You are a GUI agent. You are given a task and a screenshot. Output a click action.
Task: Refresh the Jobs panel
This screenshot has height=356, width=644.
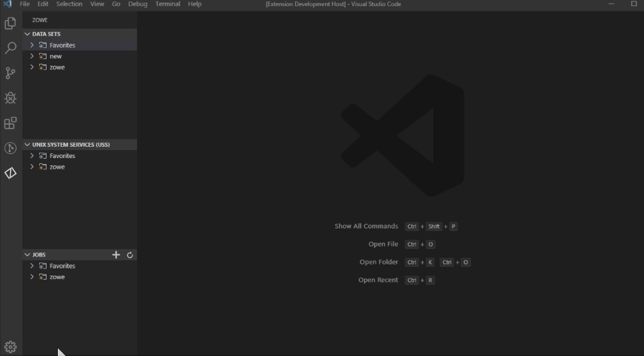point(130,255)
